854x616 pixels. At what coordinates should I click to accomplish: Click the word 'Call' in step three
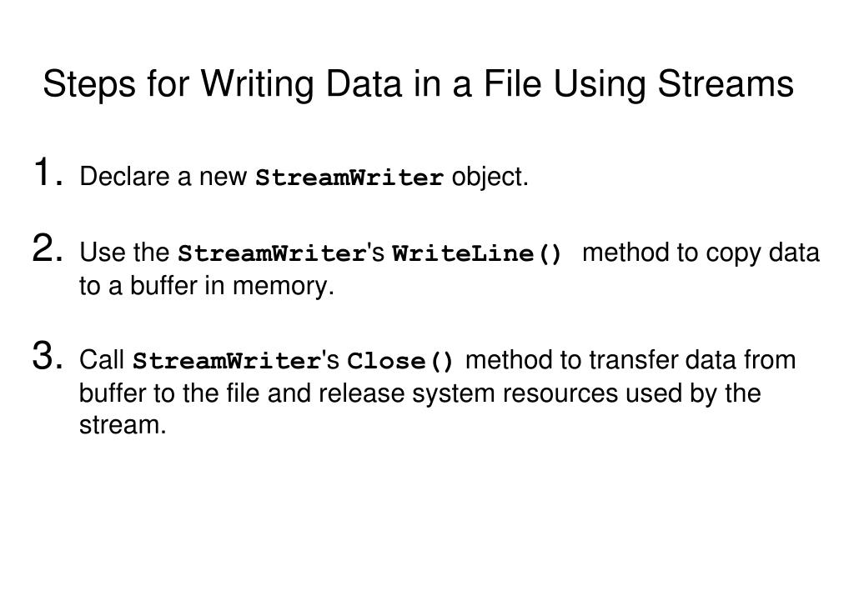click(102, 360)
